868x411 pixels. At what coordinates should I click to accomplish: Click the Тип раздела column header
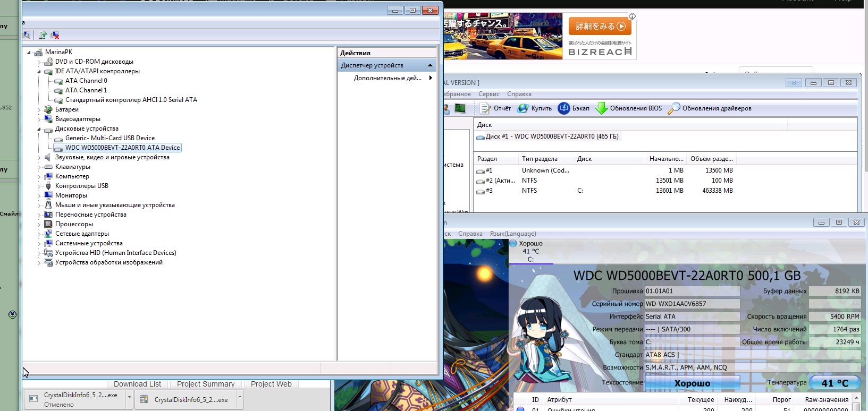pyautogui.click(x=546, y=159)
